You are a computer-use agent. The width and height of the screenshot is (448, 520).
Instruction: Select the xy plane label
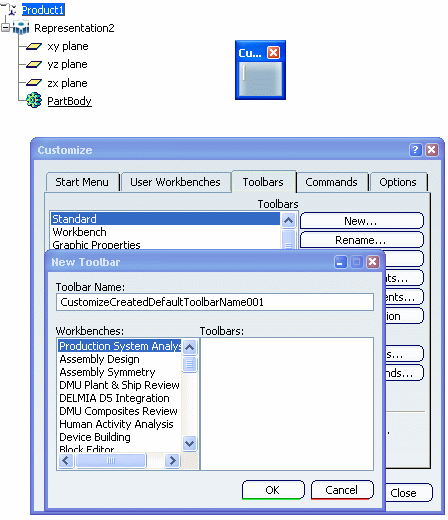click(68, 46)
